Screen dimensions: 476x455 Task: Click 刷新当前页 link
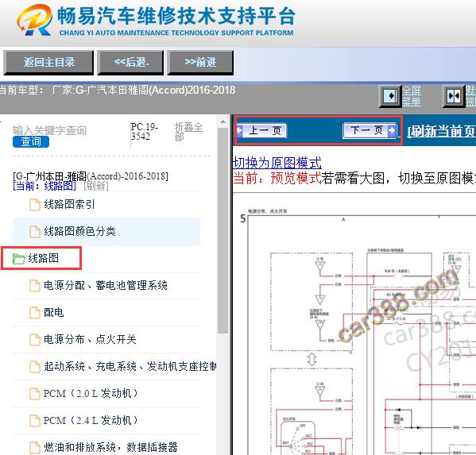tap(442, 131)
